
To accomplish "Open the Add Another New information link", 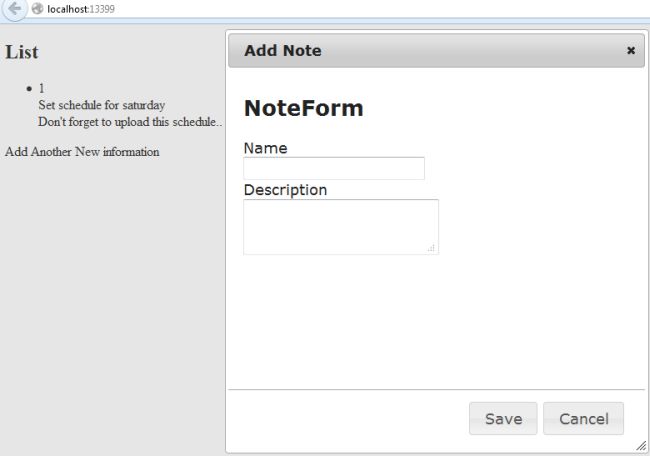I will tap(82, 152).
